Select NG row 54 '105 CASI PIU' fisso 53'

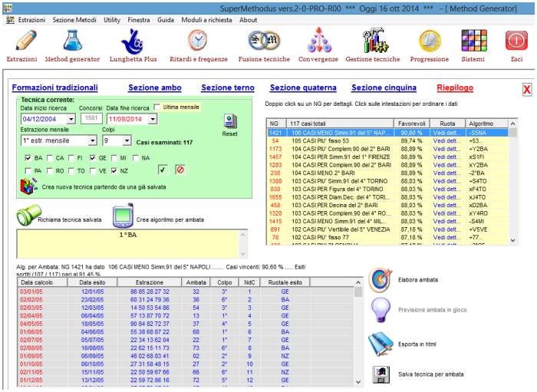click(x=388, y=140)
